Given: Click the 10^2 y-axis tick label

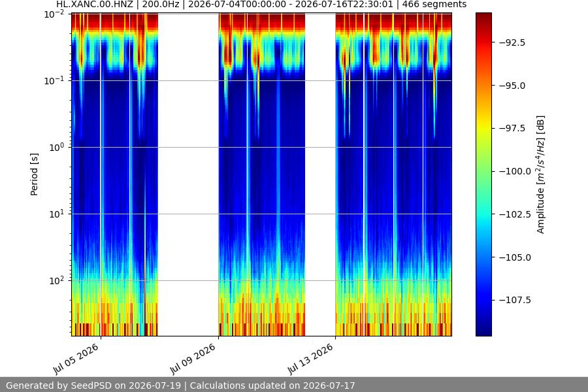Looking at the screenshot, I should pyautogui.click(x=56, y=280).
